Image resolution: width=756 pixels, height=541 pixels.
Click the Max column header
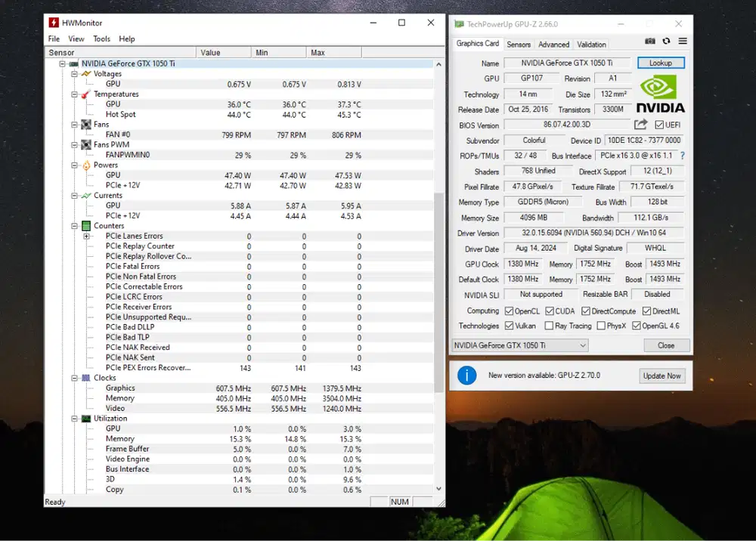tap(333, 52)
